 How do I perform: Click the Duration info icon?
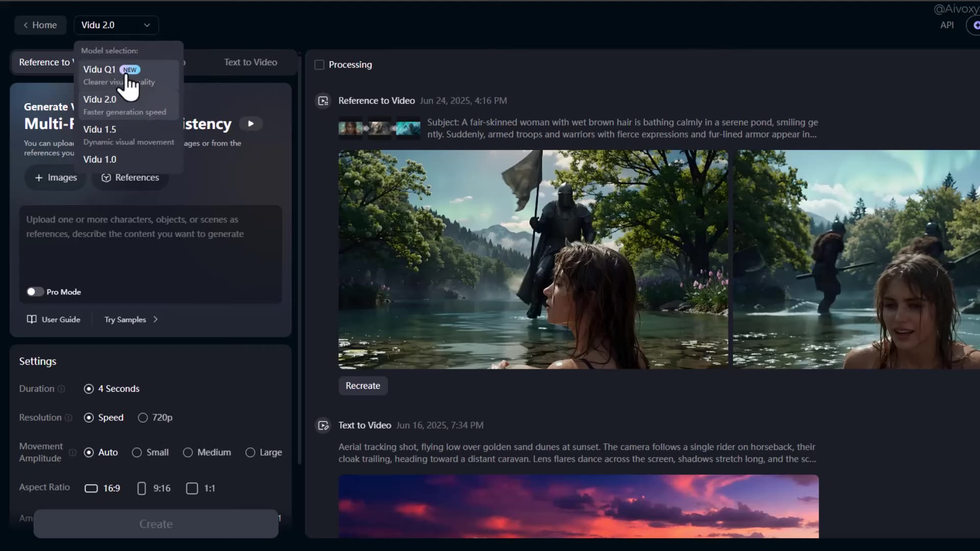(61, 389)
